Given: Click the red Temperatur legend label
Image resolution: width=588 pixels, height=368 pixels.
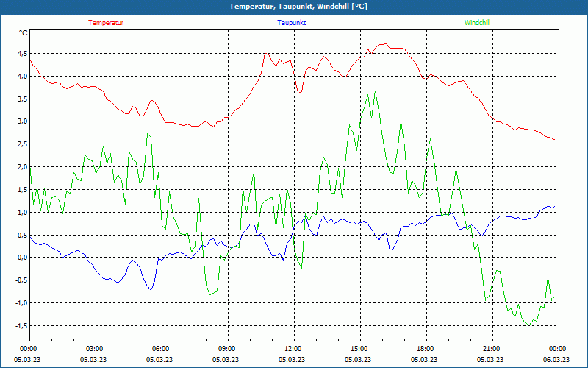Looking at the screenshot, I should [x=106, y=23].
